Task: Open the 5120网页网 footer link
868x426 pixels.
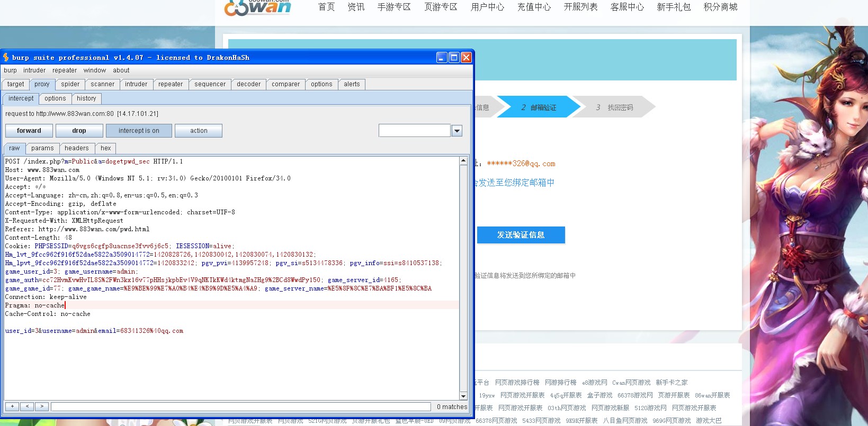Action: click(650, 408)
